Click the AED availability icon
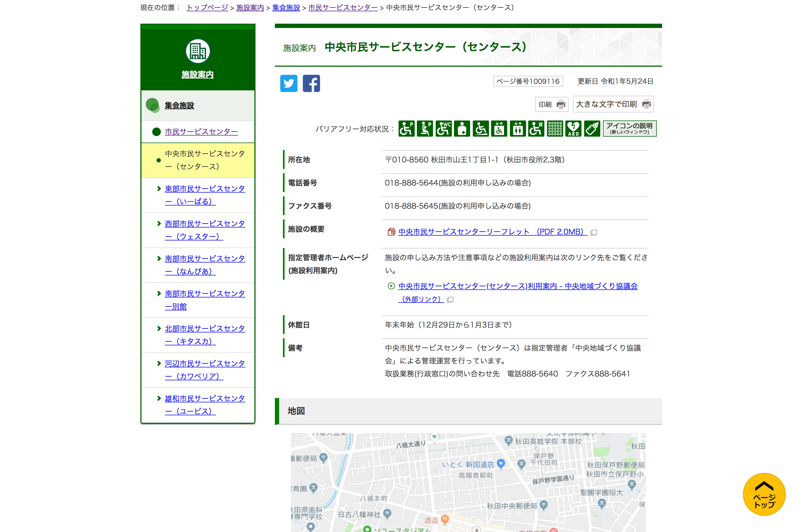The height and width of the screenshot is (532, 802). click(573, 129)
